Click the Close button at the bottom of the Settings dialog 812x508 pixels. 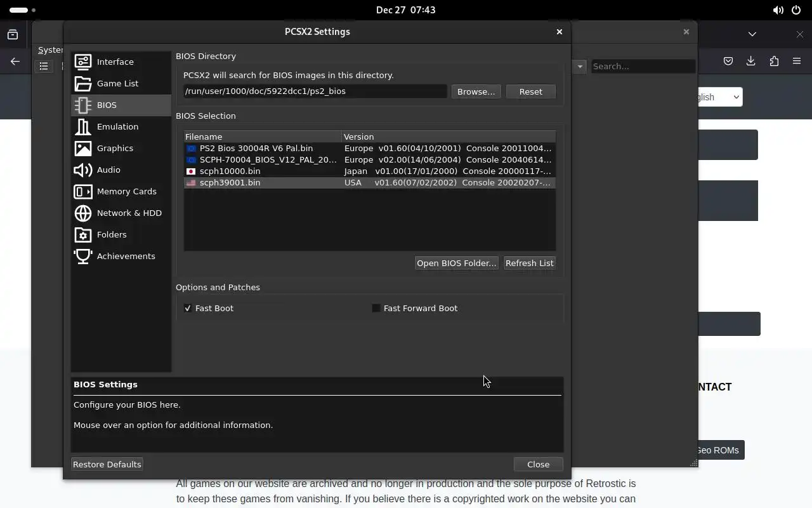(x=538, y=464)
